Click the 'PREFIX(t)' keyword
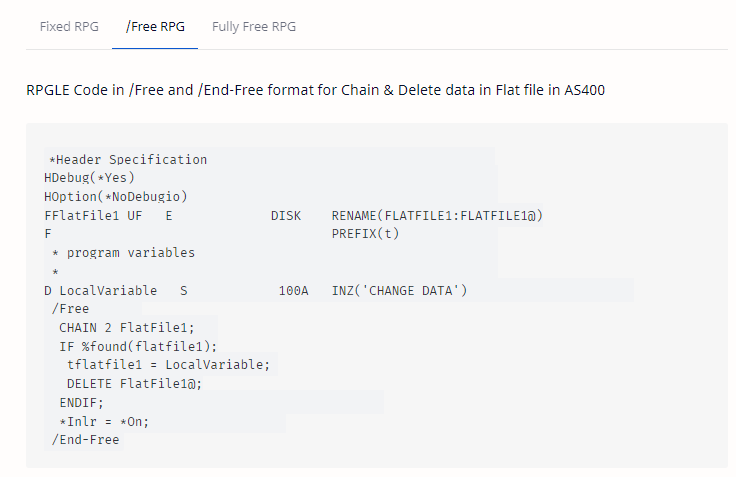Image resolution: width=736 pixels, height=477 pixels. point(365,234)
